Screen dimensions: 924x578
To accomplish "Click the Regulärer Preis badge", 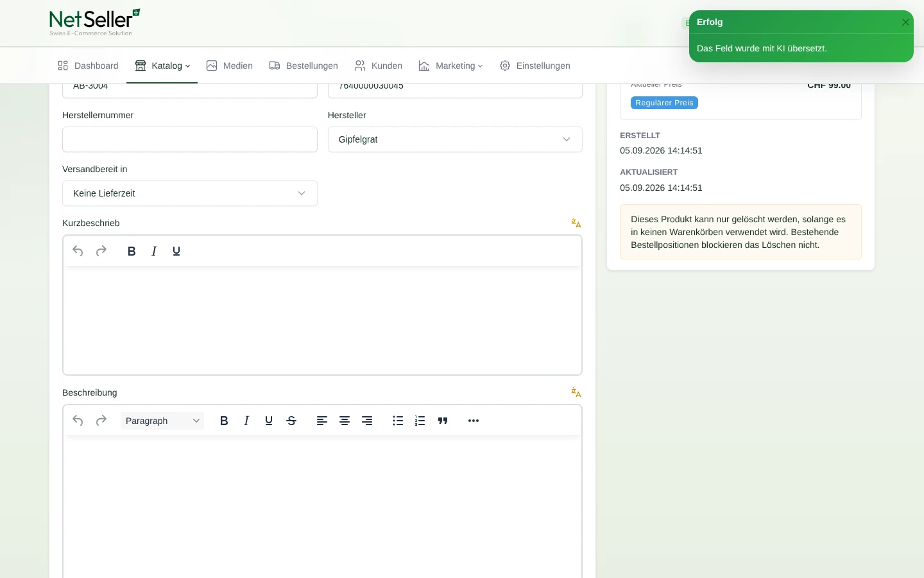I will pos(664,103).
